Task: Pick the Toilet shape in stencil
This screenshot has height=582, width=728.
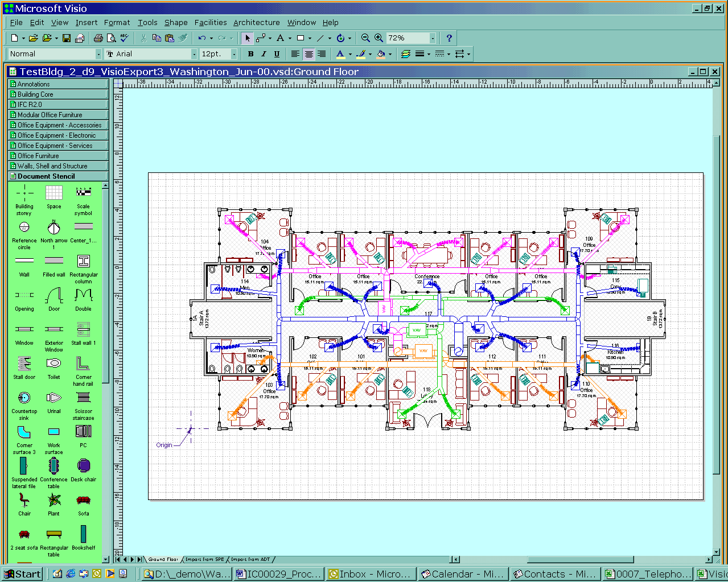Action: [54, 368]
